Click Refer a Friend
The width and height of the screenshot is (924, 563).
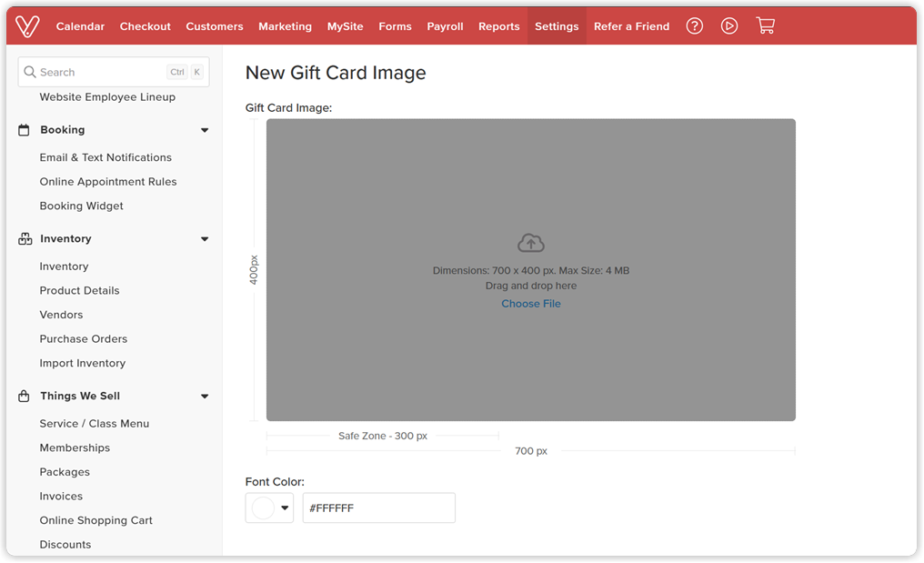[x=632, y=26]
